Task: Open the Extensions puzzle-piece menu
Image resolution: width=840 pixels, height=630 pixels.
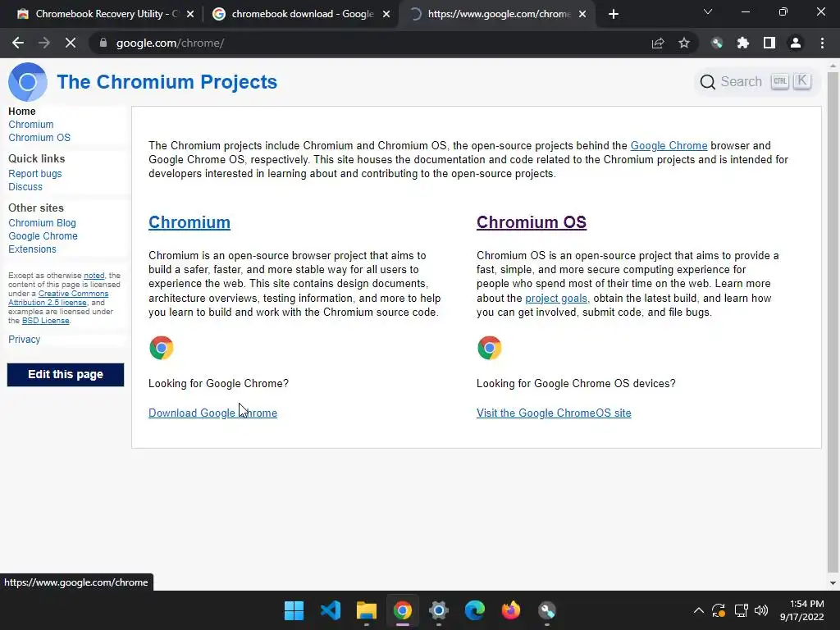Action: pyautogui.click(x=743, y=43)
